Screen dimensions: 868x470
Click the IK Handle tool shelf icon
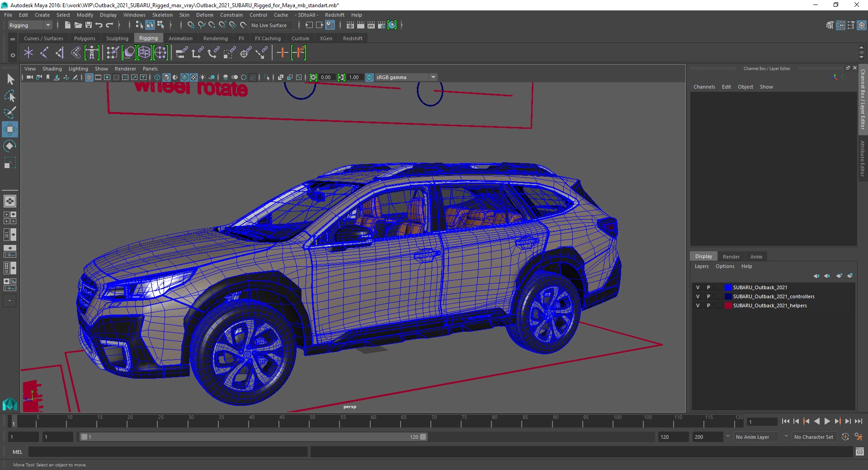tap(60, 53)
